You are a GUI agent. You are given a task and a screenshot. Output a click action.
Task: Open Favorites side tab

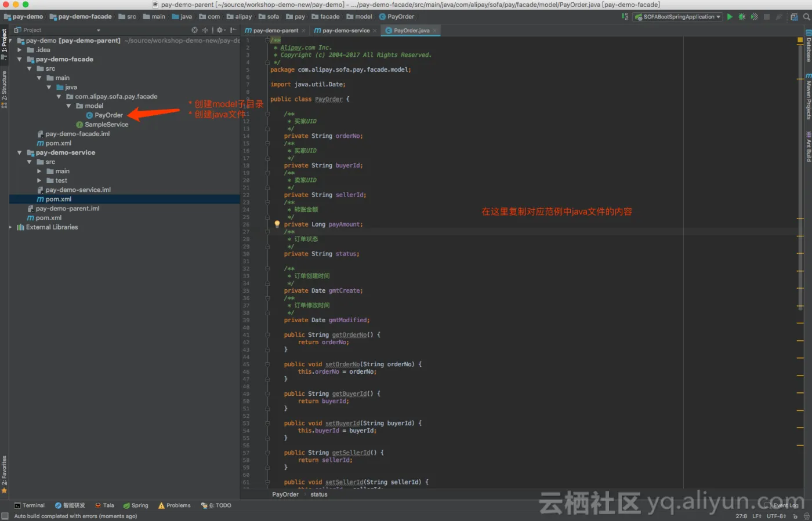click(x=4, y=475)
